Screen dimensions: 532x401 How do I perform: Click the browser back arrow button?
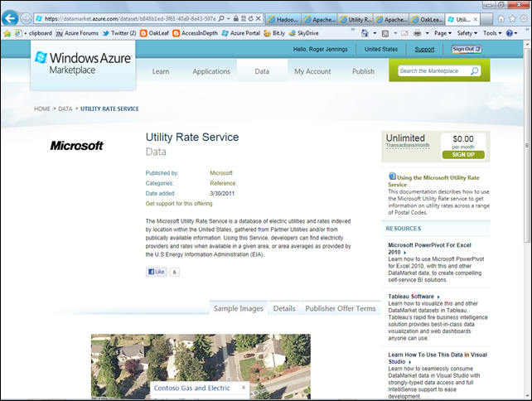(10, 18)
